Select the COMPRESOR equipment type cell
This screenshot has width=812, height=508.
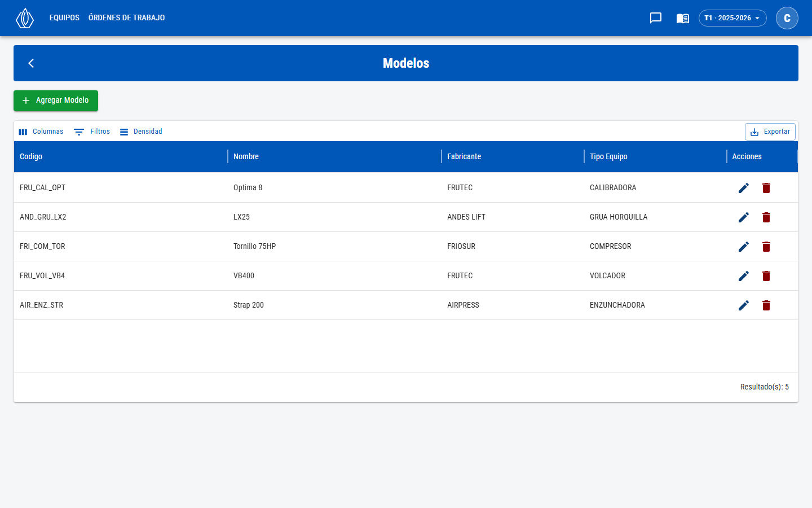point(655,247)
